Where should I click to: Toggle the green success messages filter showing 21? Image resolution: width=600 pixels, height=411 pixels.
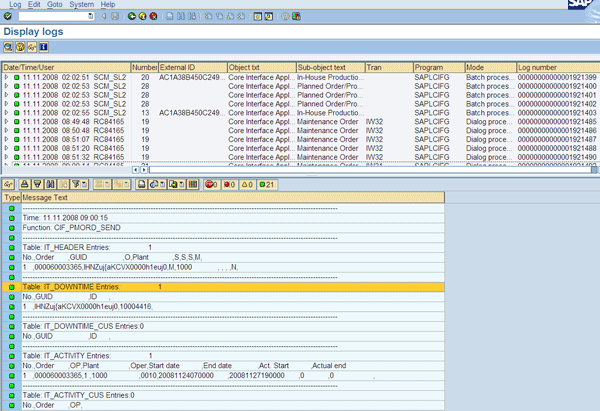point(268,185)
